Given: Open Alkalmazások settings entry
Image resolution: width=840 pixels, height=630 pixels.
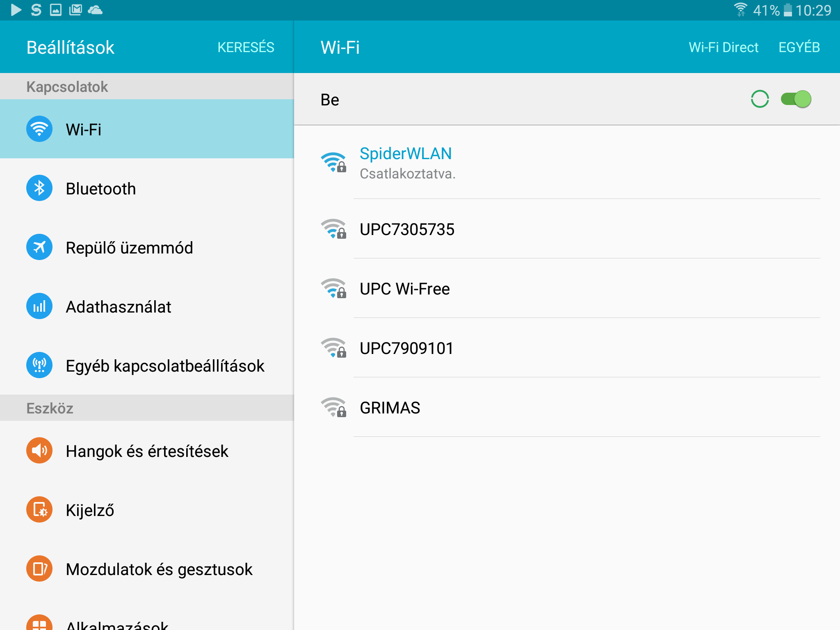Looking at the screenshot, I should [x=117, y=625].
